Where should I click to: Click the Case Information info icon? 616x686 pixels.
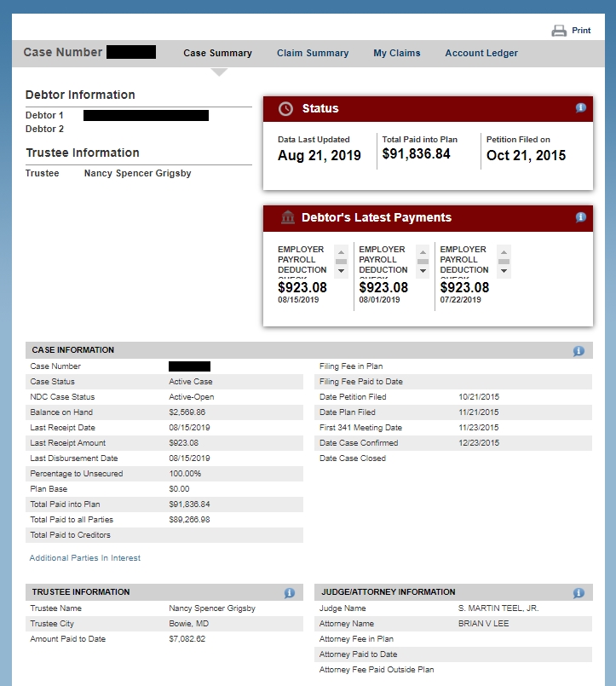click(x=579, y=351)
